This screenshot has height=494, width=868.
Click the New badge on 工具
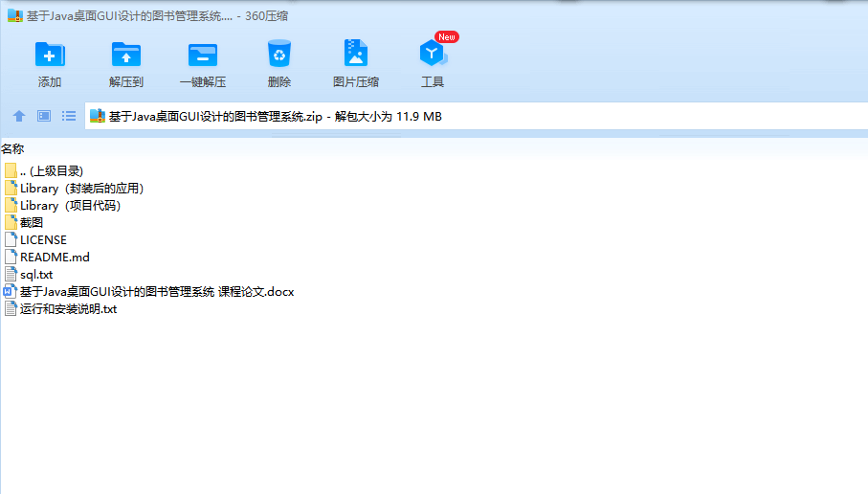click(x=447, y=37)
